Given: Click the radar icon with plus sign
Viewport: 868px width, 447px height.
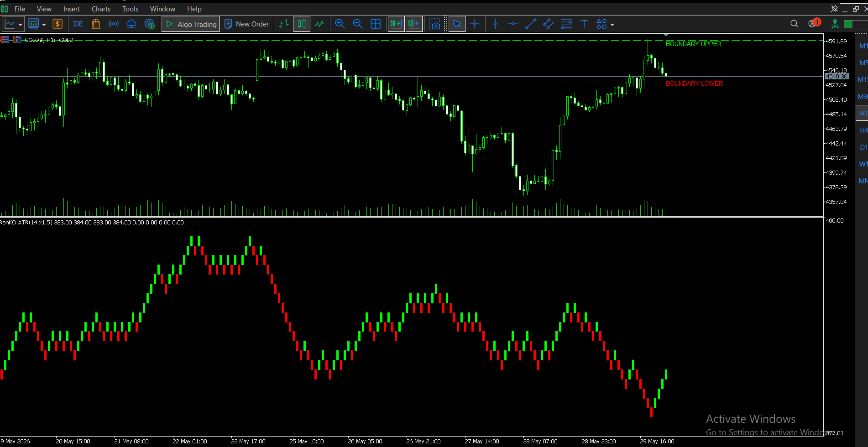Looking at the screenshot, I should [x=150, y=24].
